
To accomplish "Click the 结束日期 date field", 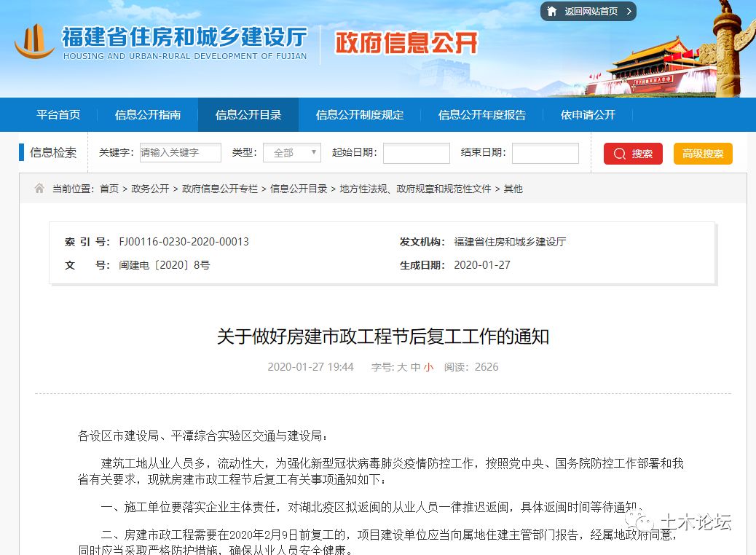I will pos(545,153).
